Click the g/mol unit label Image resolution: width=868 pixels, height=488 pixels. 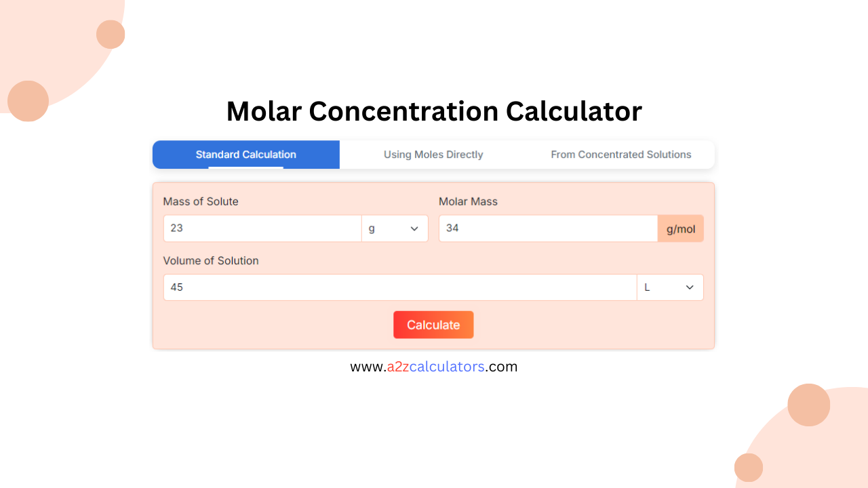click(x=680, y=228)
